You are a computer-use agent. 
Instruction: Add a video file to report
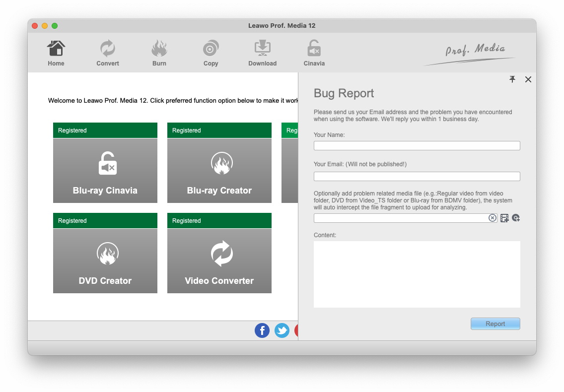pos(504,218)
